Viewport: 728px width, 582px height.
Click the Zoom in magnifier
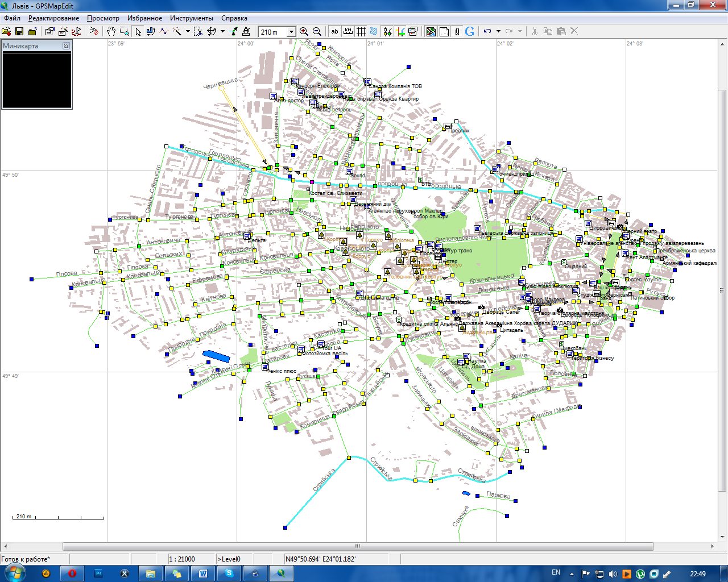coord(304,32)
